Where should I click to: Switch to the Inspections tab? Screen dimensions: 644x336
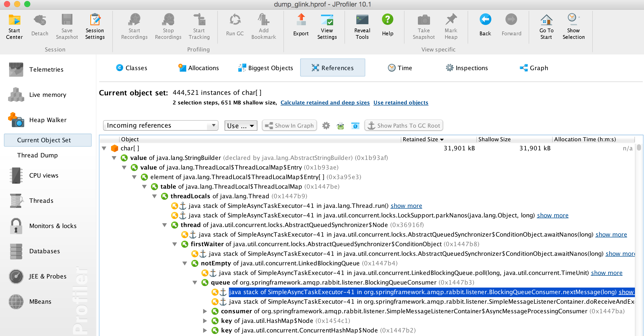coord(467,68)
